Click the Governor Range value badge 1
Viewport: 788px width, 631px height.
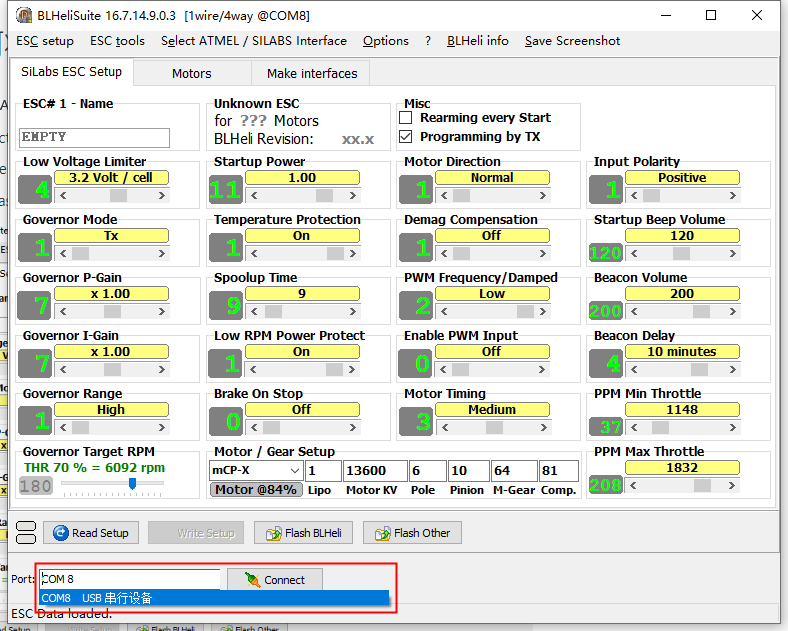(x=35, y=421)
